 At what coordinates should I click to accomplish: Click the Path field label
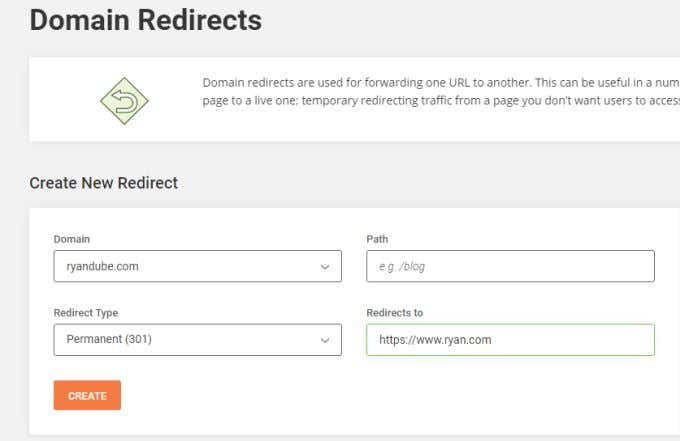click(x=377, y=239)
